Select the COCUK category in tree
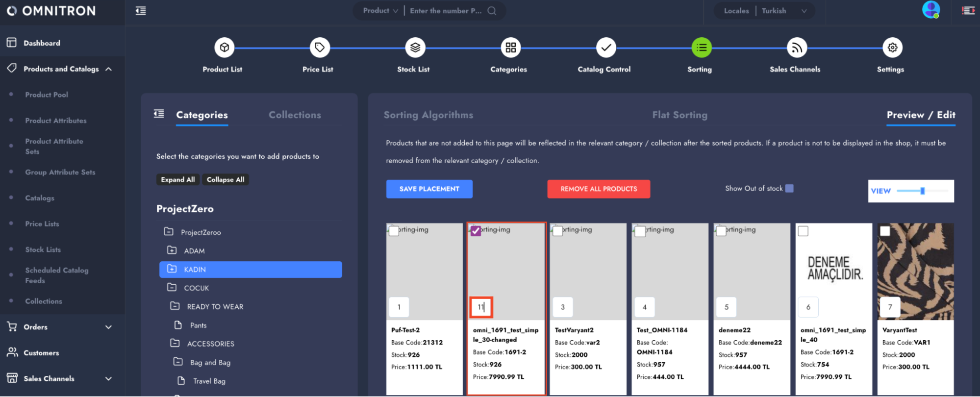Viewport: 980px width, 397px height. (196, 288)
